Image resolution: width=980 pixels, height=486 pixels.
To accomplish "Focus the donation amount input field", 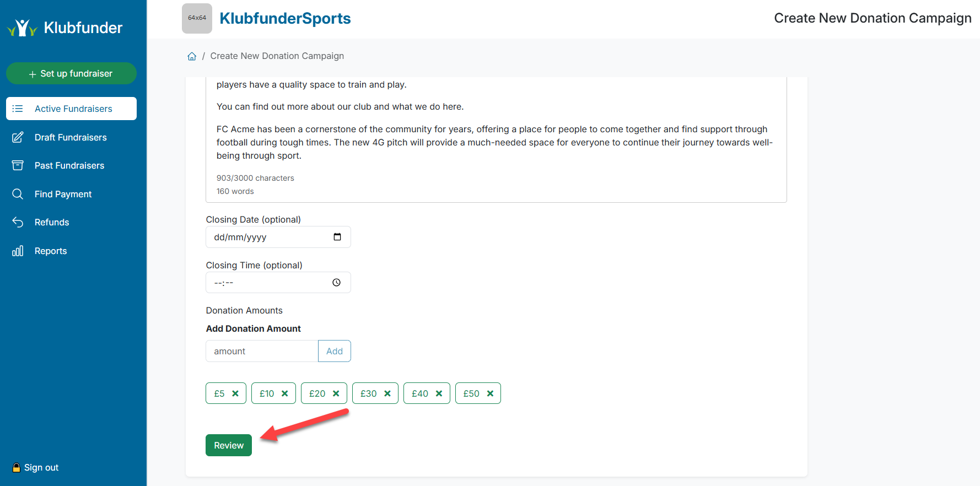I will [x=262, y=351].
